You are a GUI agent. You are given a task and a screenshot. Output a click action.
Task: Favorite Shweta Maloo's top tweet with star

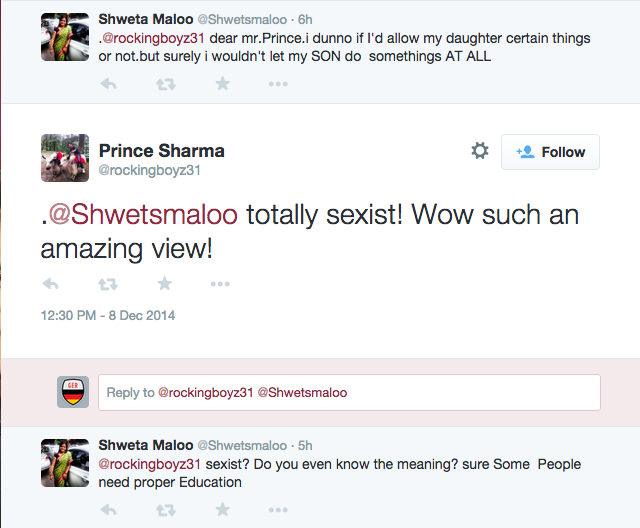click(222, 84)
